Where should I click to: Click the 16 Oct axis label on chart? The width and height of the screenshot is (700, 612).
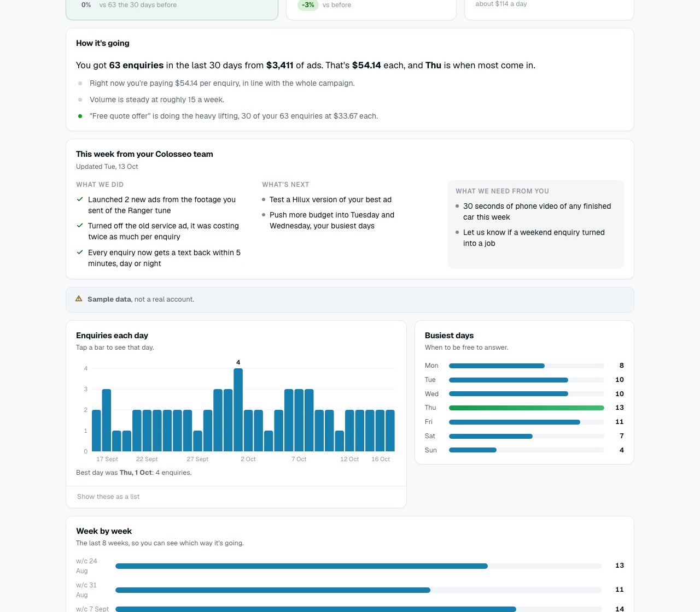381,459
